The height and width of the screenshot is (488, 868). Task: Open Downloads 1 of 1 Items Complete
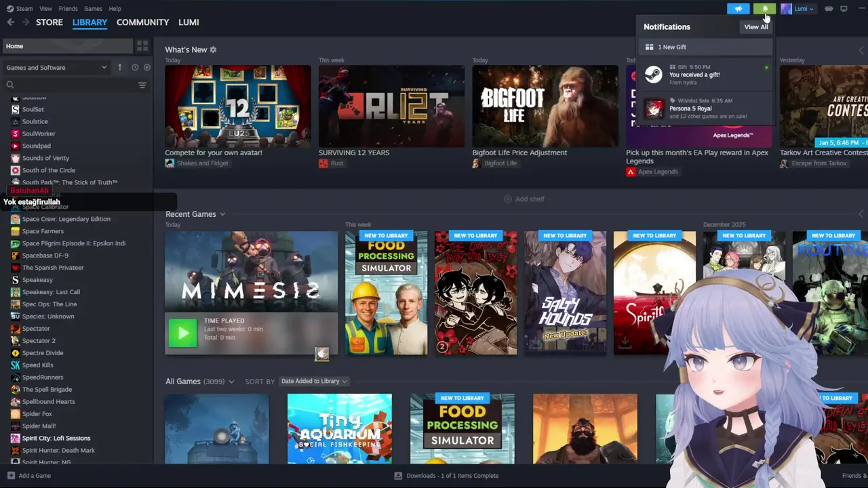[x=452, y=476]
